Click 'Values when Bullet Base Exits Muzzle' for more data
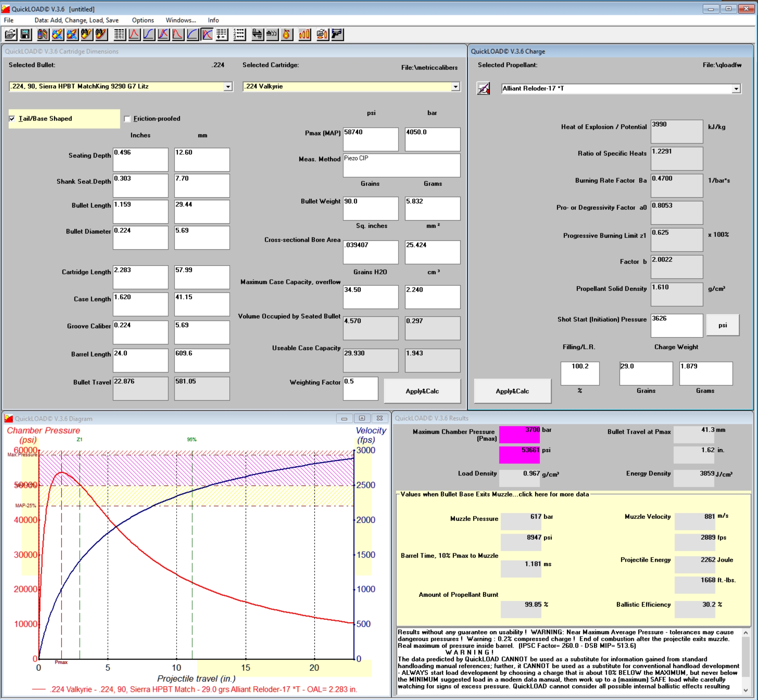This screenshot has height=700, width=758. point(495,494)
